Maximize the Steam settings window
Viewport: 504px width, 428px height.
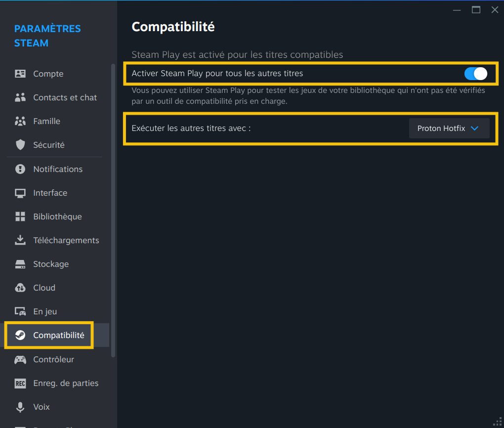[476, 10]
